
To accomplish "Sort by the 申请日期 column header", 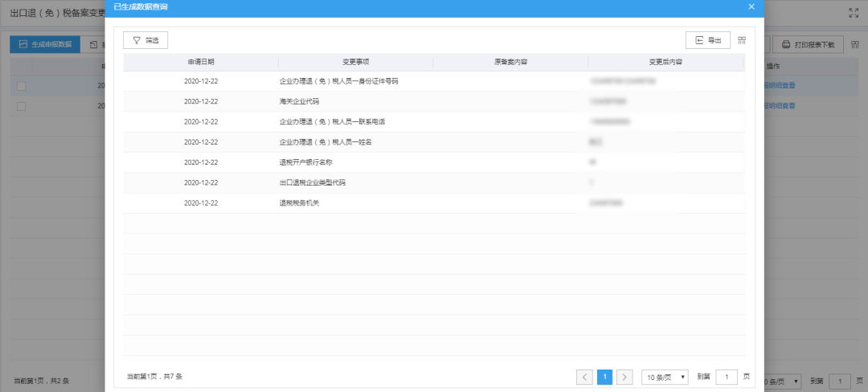I will 200,62.
